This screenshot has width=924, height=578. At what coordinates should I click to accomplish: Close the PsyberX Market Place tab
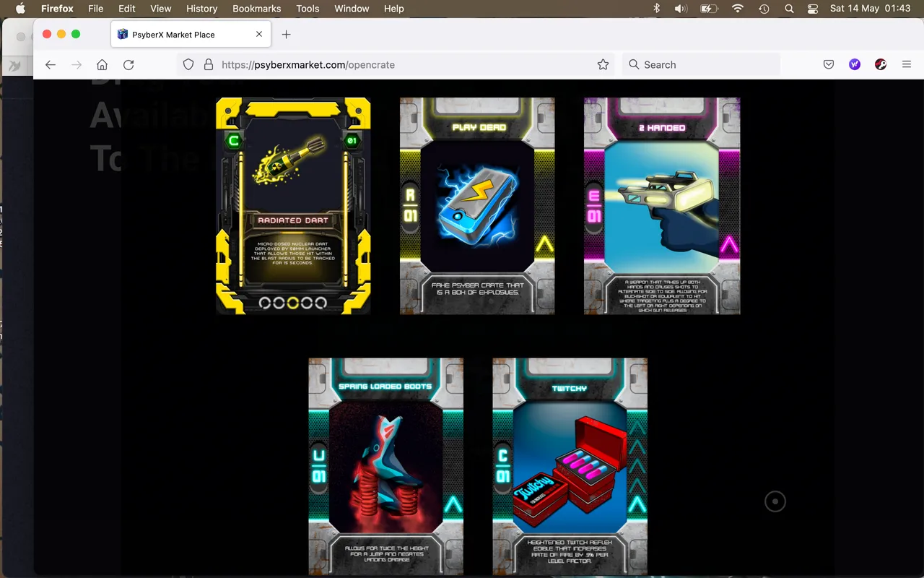coord(259,34)
